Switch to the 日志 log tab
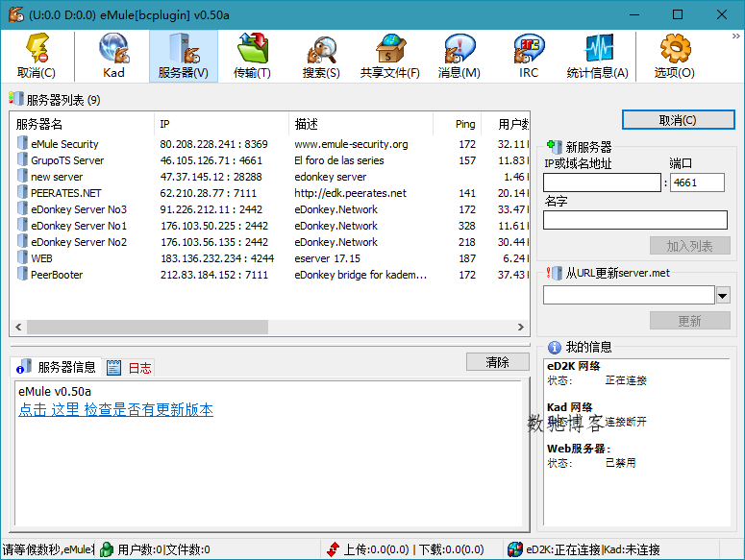 (x=129, y=367)
